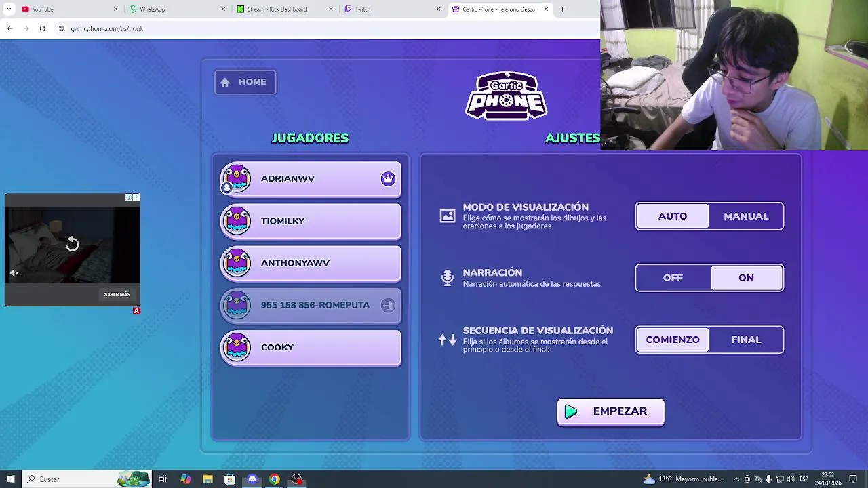Open Task View on the taskbar
Image resolution: width=868 pixels, height=488 pixels.
coord(163,479)
